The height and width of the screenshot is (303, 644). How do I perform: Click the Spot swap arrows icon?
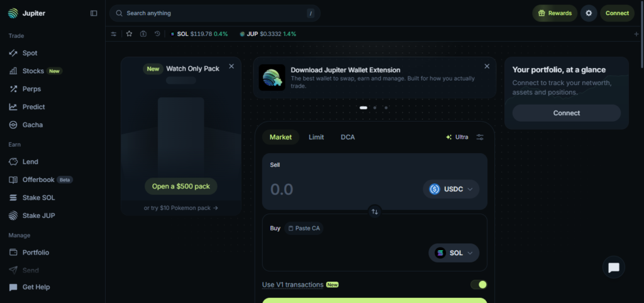[13, 53]
